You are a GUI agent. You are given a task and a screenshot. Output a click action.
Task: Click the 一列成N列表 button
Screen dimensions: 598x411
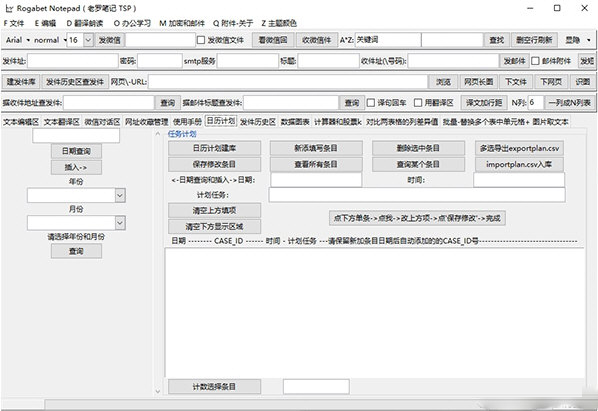click(569, 103)
